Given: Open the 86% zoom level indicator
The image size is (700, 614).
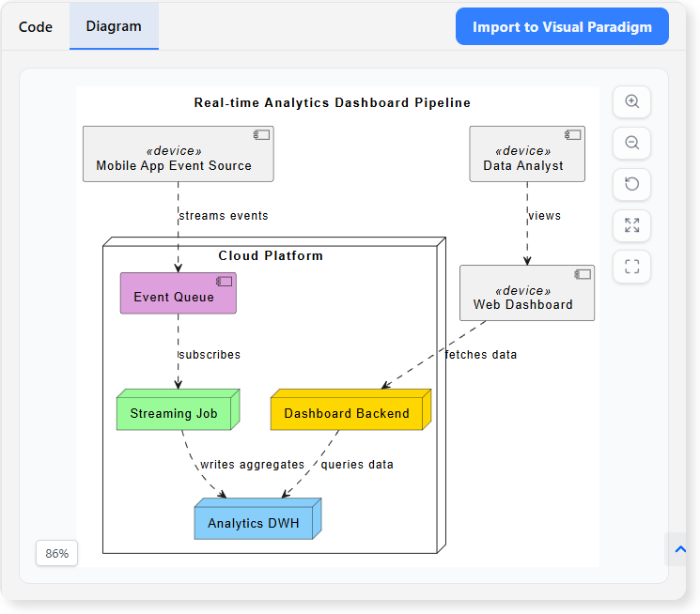Looking at the screenshot, I should point(57,554).
